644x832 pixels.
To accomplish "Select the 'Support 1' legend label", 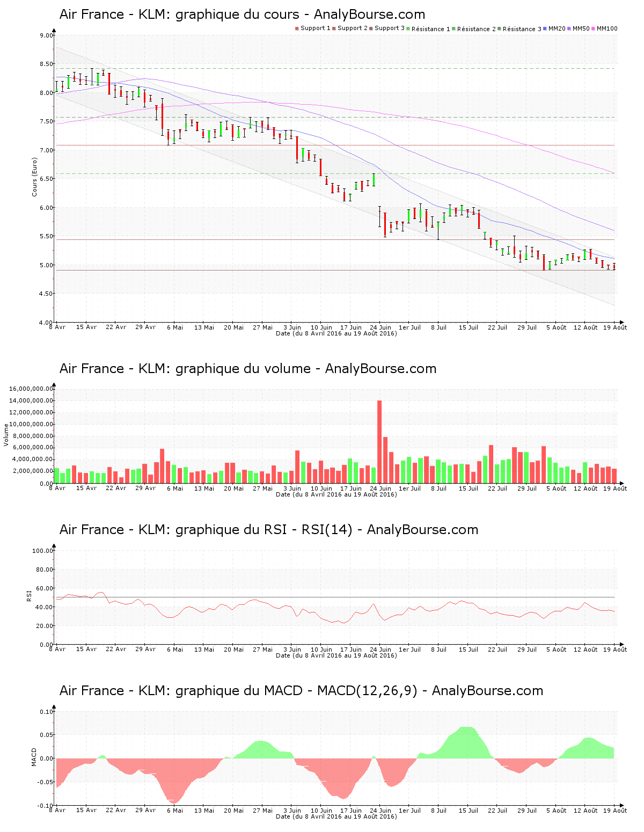I will click(x=315, y=28).
